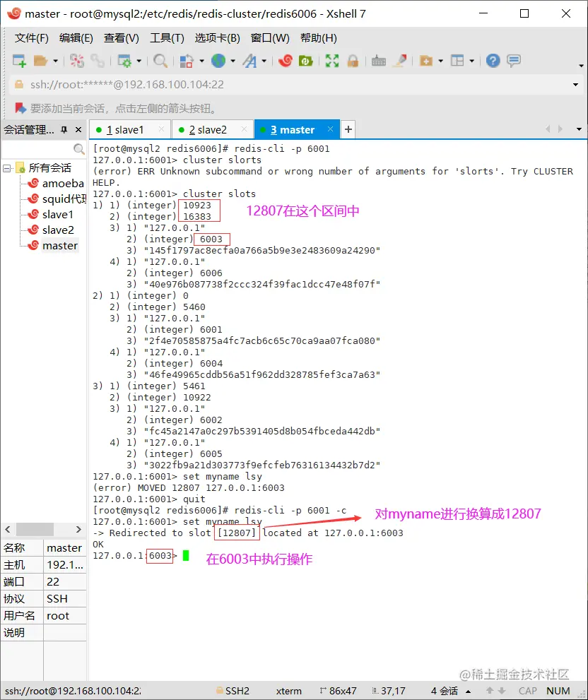588x700 pixels.
Task: Click the ssh address bar field
Action: coord(295,84)
